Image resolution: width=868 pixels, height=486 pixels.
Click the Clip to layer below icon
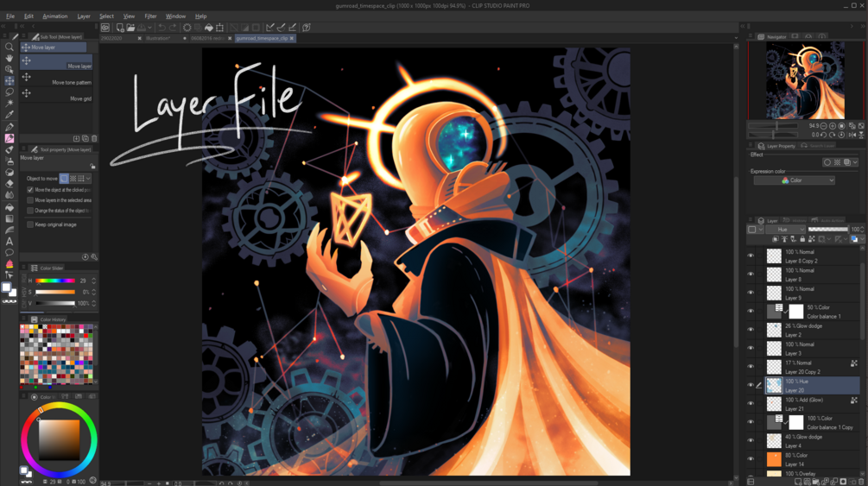[775, 239]
